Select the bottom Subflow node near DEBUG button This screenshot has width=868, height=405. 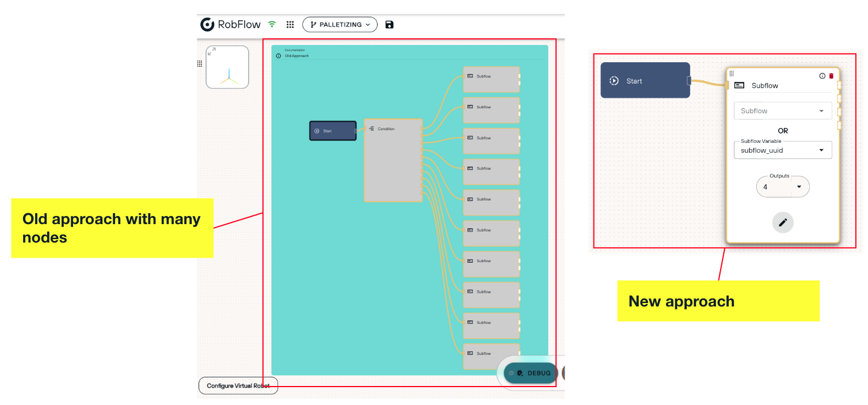[492, 357]
